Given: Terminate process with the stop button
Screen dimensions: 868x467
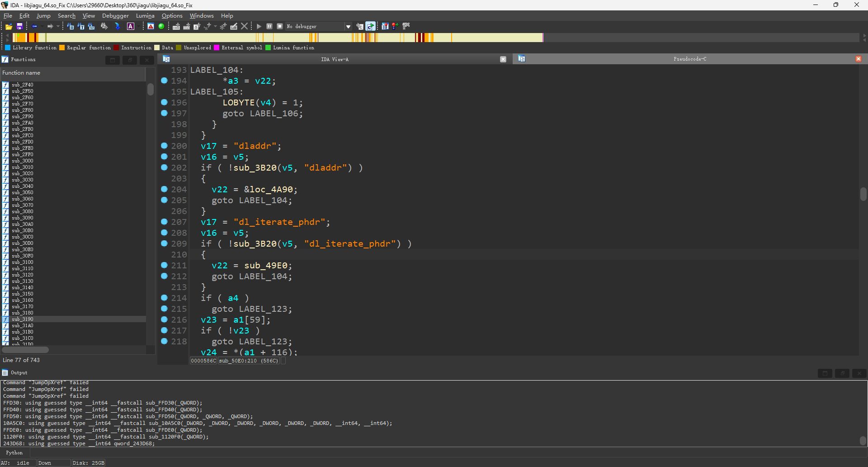Looking at the screenshot, I should (x=280, y=26).
